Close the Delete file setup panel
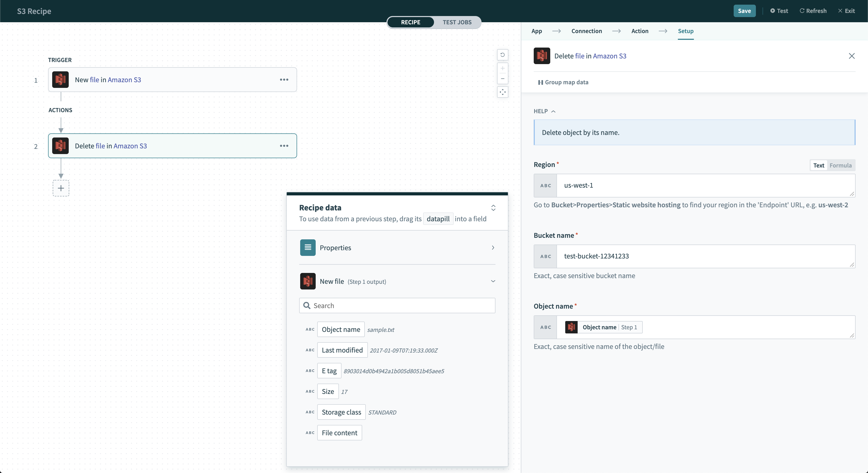This screenshot has width=868, height=473. tap(851, 56)
